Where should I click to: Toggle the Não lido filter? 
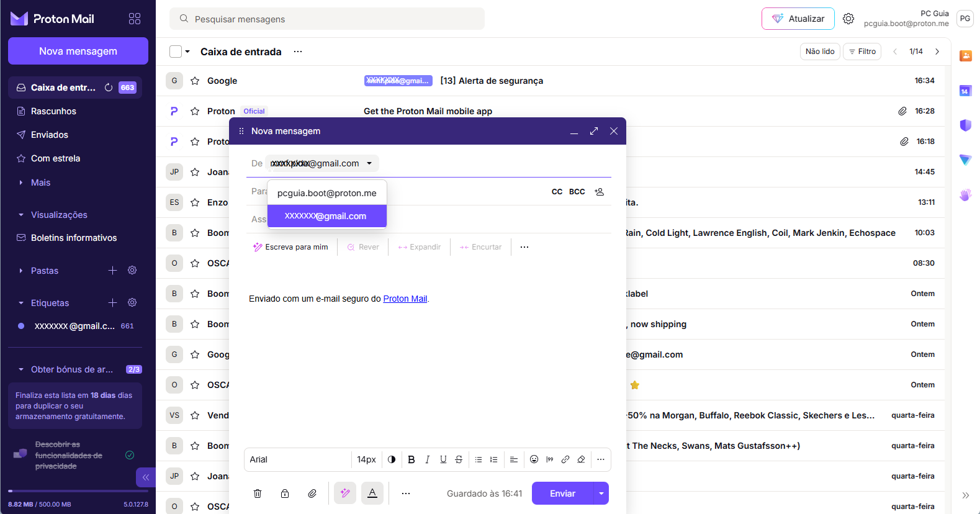click(x=820, y=52)
